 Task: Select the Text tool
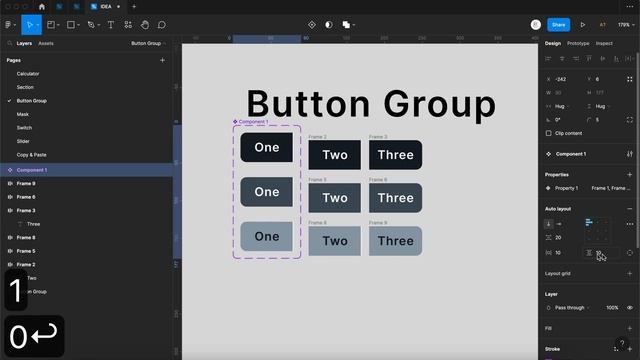(111, 25)
